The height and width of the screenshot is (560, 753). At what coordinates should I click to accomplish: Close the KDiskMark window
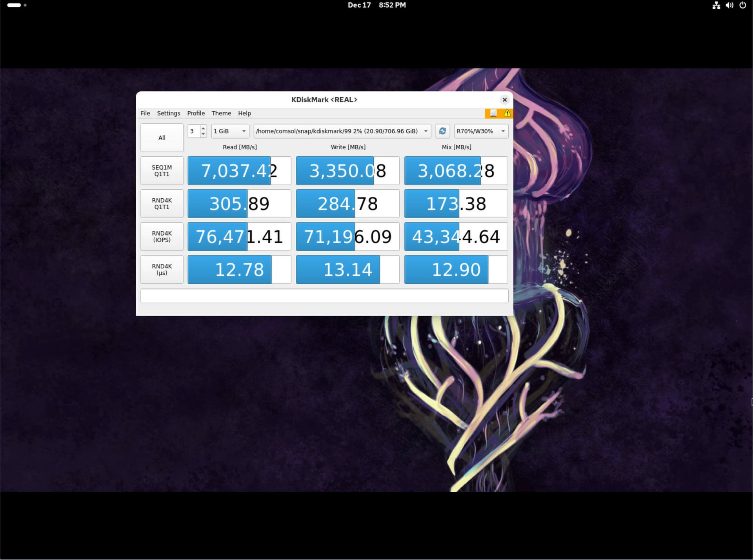point(505,100)
